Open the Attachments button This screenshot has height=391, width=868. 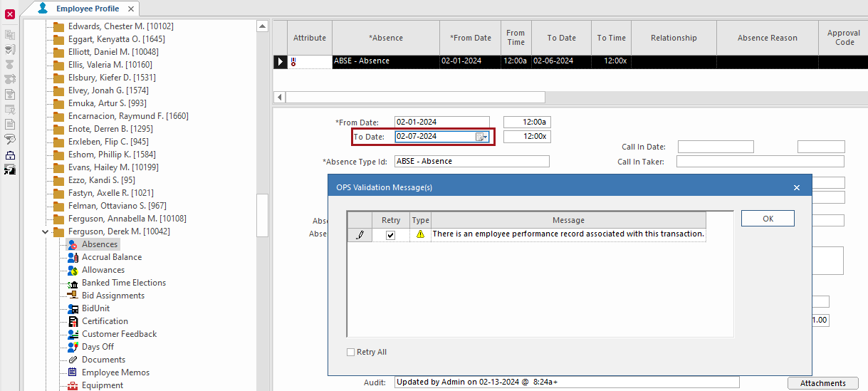tap(822, 383)
